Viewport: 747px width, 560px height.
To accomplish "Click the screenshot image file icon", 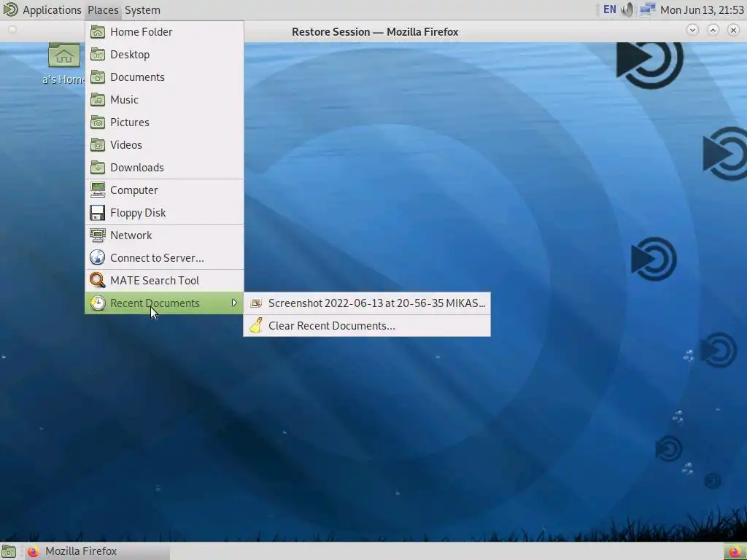I will pyautogui.click(x=256, y=303).
